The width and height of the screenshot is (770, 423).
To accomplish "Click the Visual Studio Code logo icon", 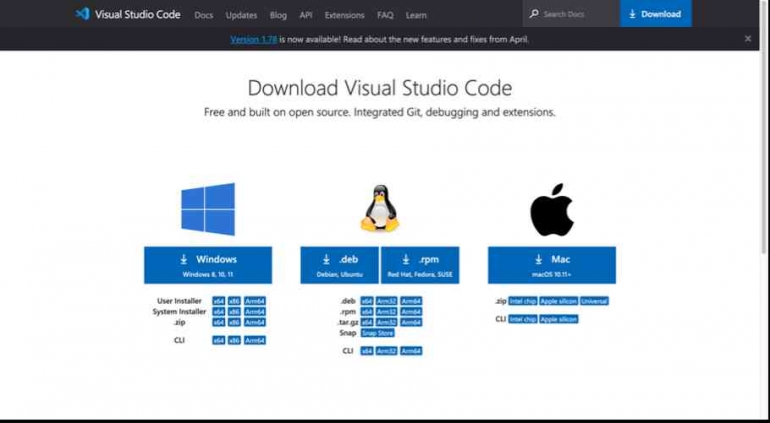I will coord(83,14).
